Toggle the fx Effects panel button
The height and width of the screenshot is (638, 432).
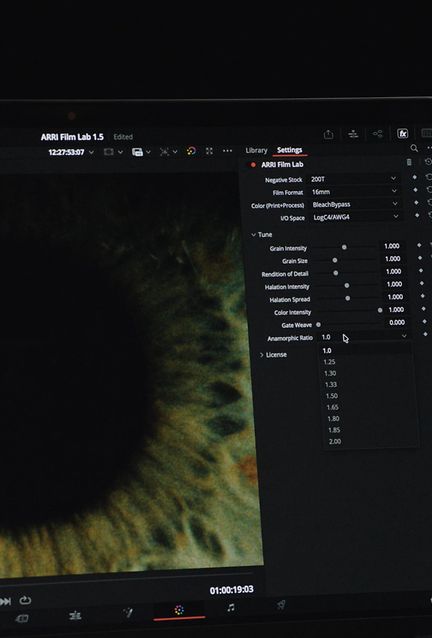coord(402,133)
